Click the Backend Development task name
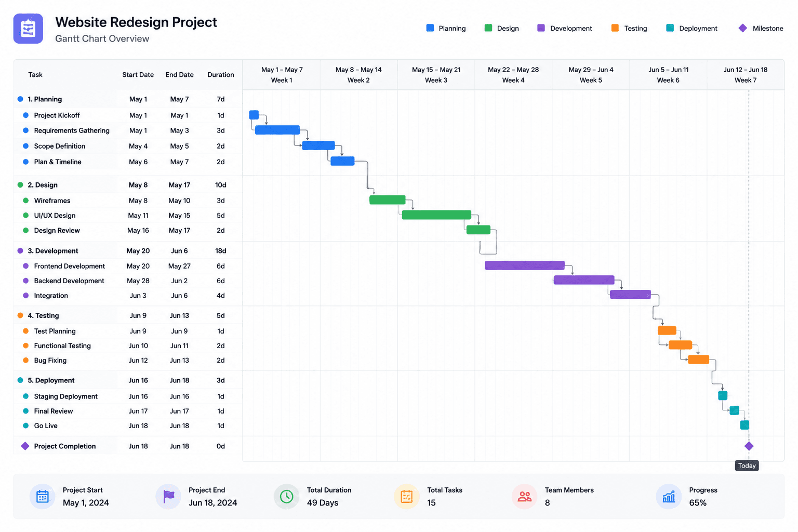 tap(69, 281)
